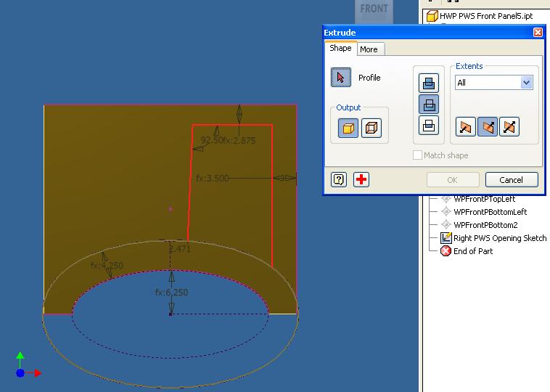Open the Extents All dropdown
Screen dimensions: 550x392
click(x=494, y=83)
